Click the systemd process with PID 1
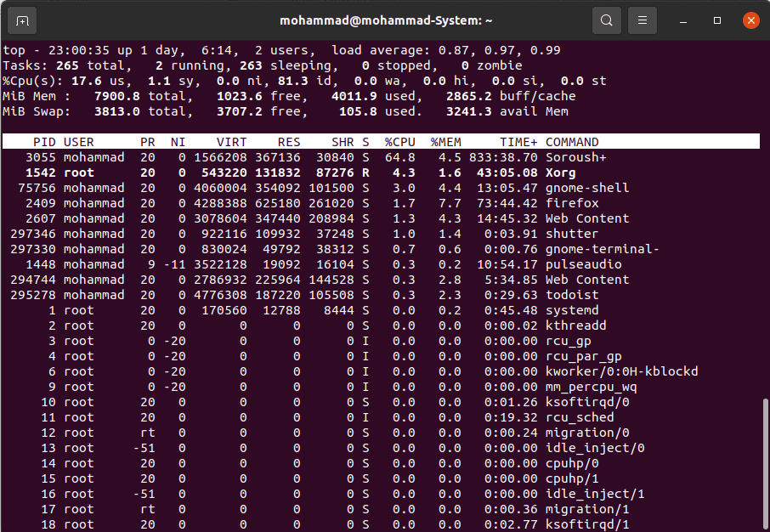The image size is (770, 532). click(572, 310)
